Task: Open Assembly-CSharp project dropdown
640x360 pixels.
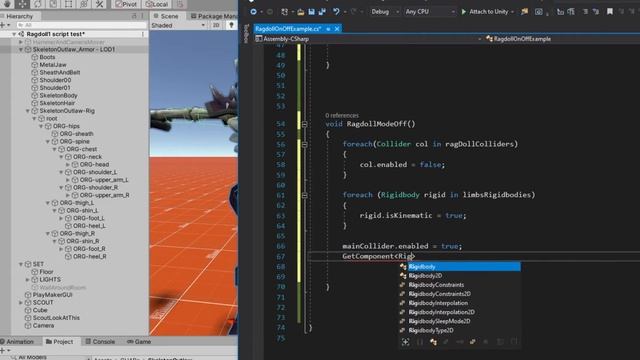Action: pos(369,39)
